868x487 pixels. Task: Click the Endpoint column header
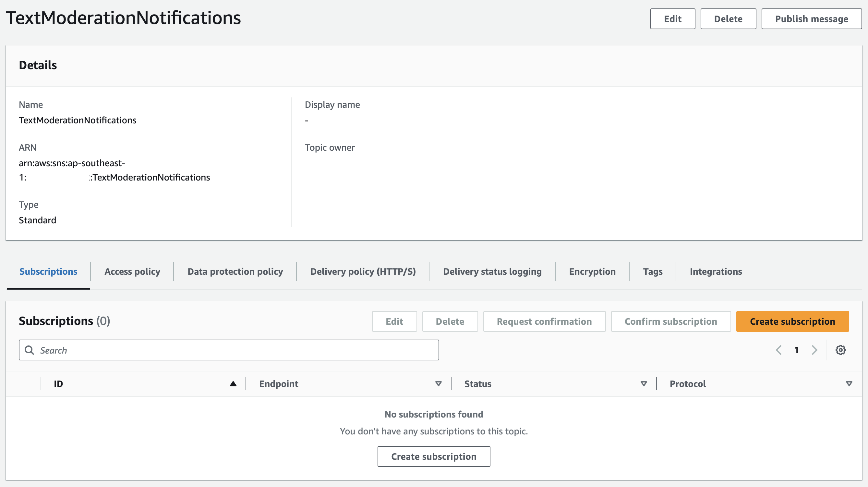(279, 384)
